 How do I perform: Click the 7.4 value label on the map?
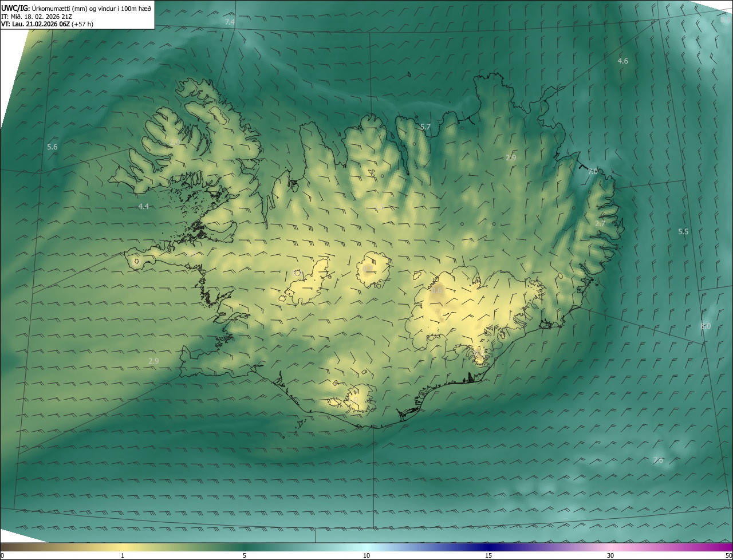230,22
